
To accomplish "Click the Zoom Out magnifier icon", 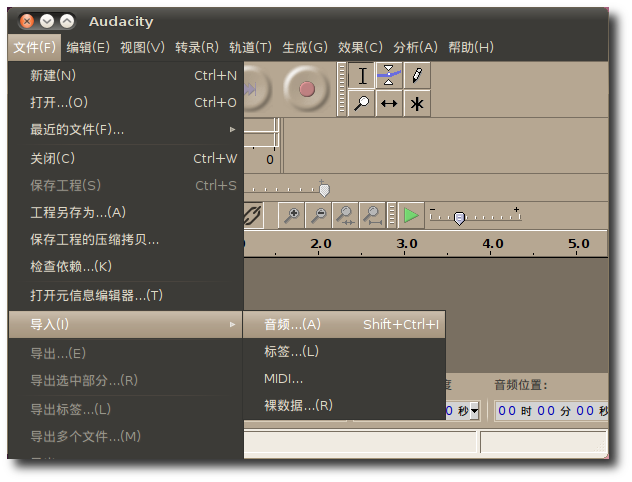I will point(318,216).
